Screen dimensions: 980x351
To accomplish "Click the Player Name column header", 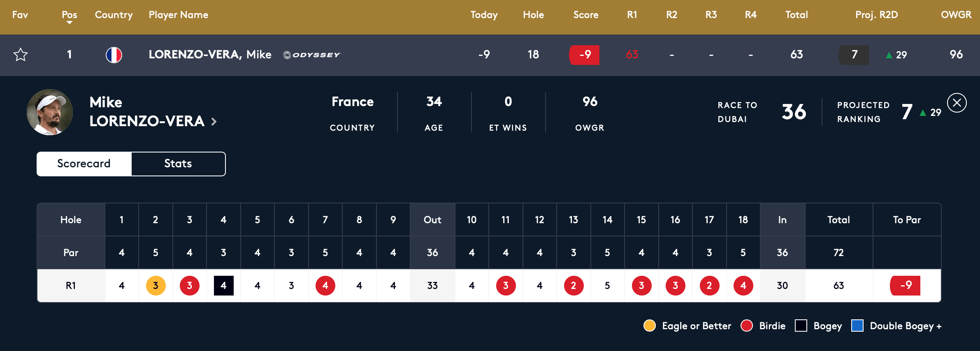I will click(179, 15).
